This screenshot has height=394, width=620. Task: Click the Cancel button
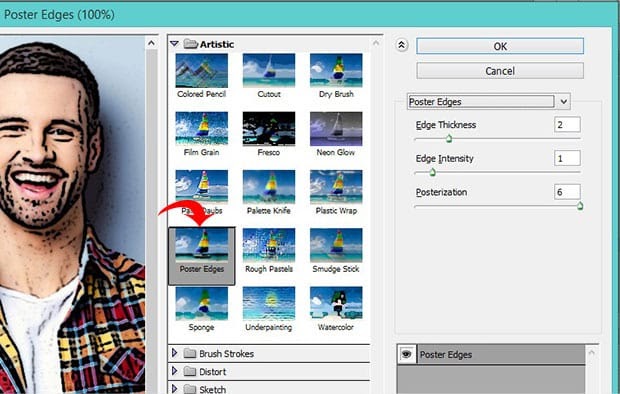click(500, 71)
